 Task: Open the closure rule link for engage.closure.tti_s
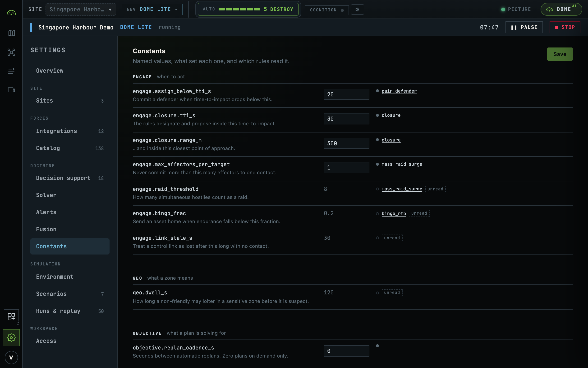pos(391,115)
